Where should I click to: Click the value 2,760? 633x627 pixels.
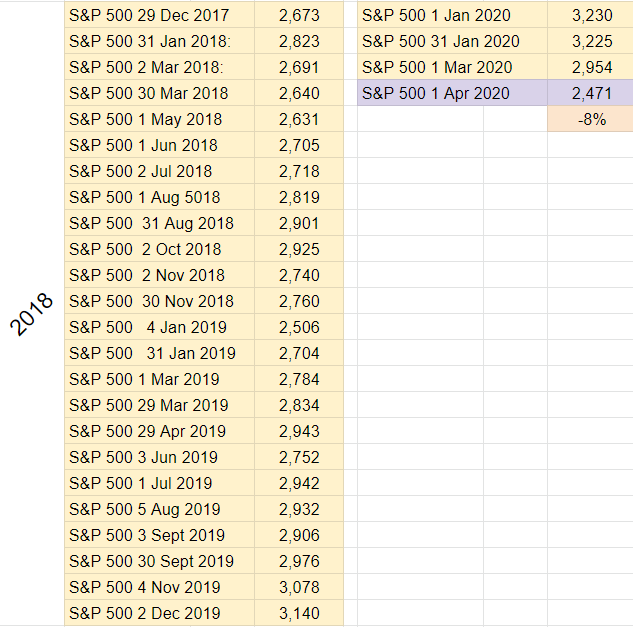pos(299,301)
